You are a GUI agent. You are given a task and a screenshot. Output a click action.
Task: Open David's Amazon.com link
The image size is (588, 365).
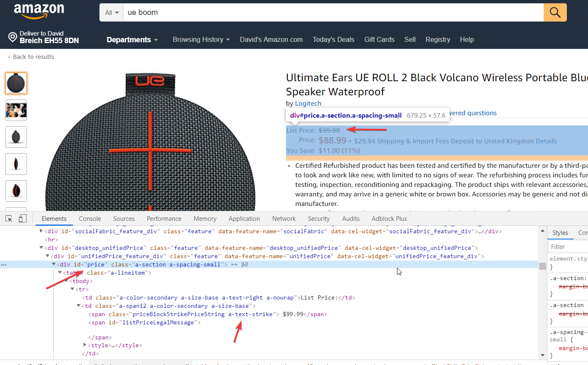pos(271,40)
